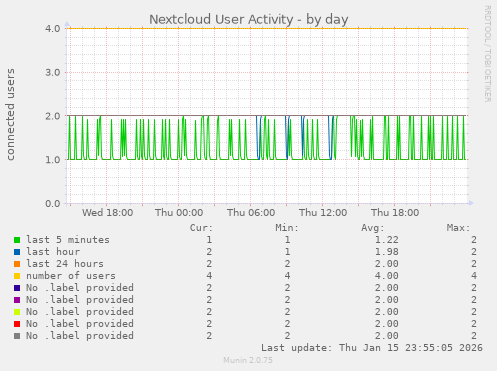Click the 'Cur:' column header
497x371 pixels.
coord(201,228)
